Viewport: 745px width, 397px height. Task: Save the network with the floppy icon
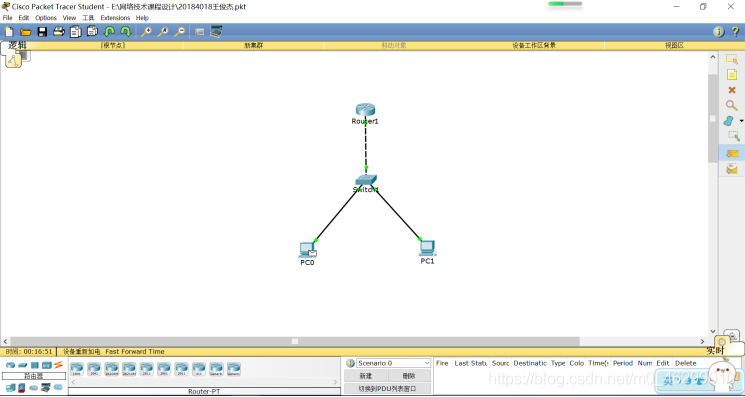coord(42,32)
